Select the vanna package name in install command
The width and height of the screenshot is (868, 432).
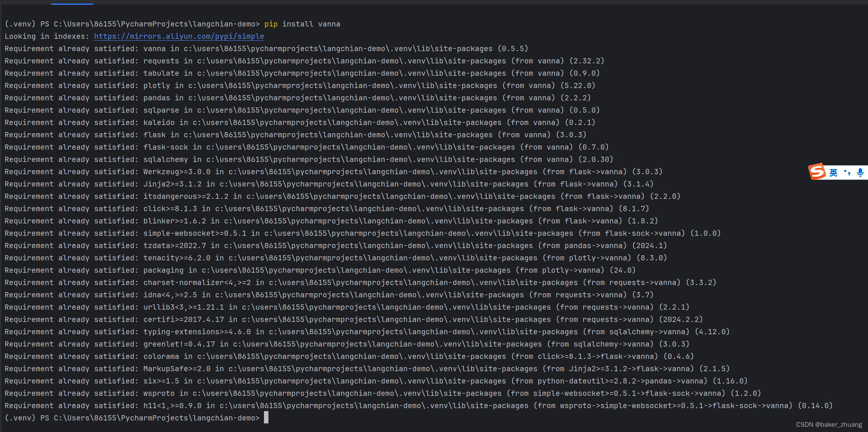tap(330, 24)
